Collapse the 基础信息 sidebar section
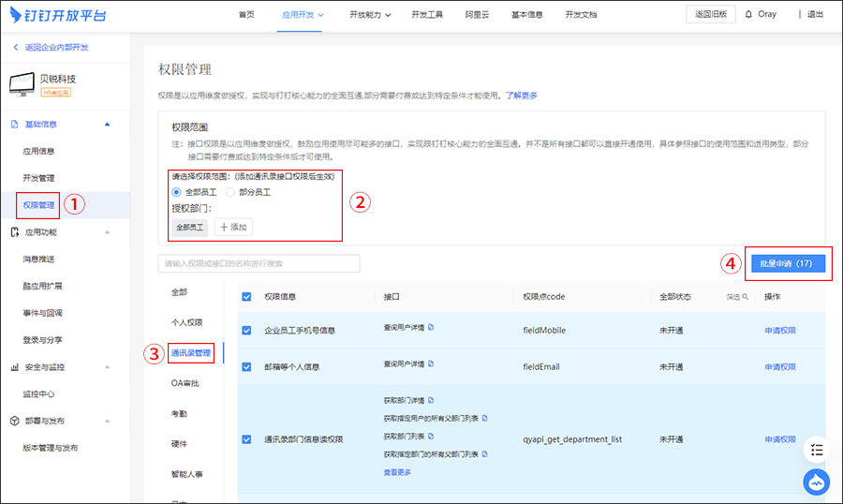The height and width of the screenshot is (504, 843). point(107,124)
